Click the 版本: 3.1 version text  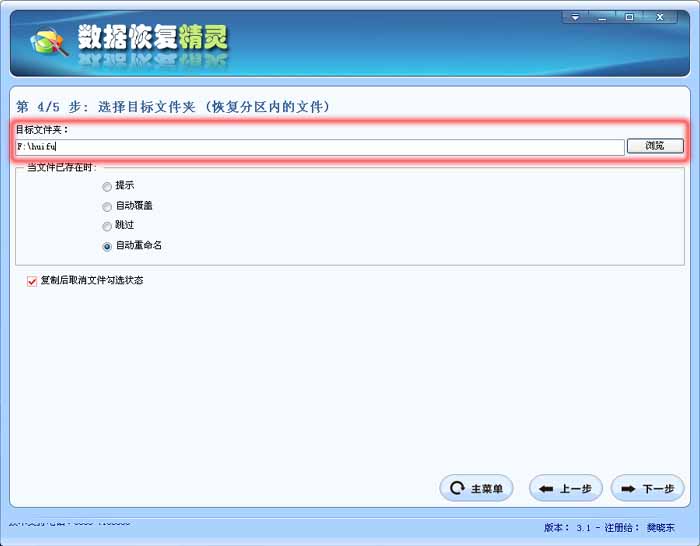[x=569, y=527]
